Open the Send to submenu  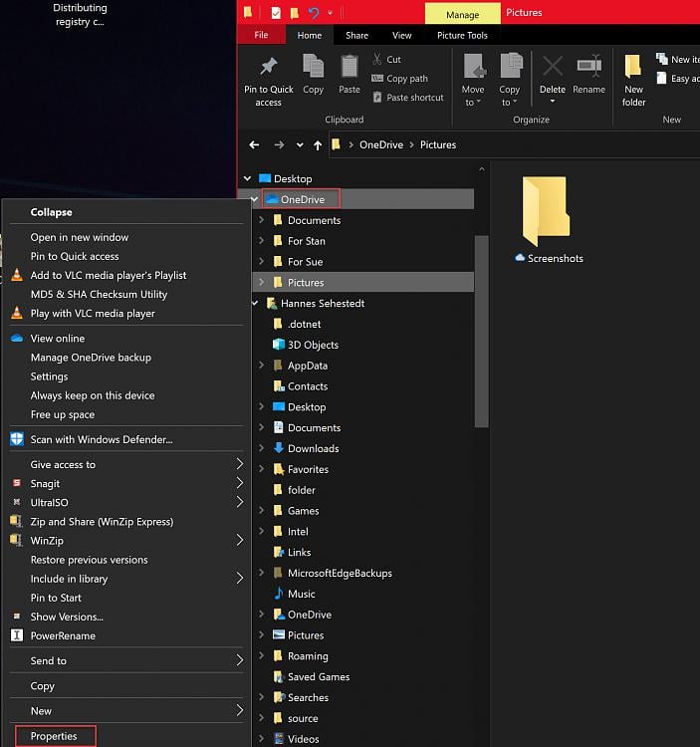[x=125, y=660]
